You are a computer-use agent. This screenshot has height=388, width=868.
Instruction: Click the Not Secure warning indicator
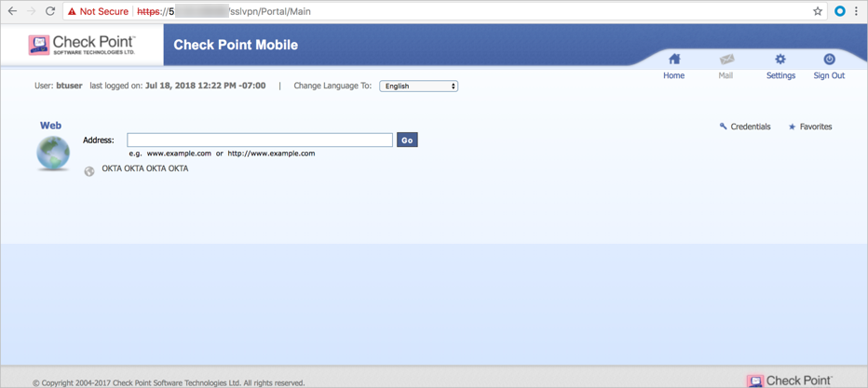pos(98,11)
